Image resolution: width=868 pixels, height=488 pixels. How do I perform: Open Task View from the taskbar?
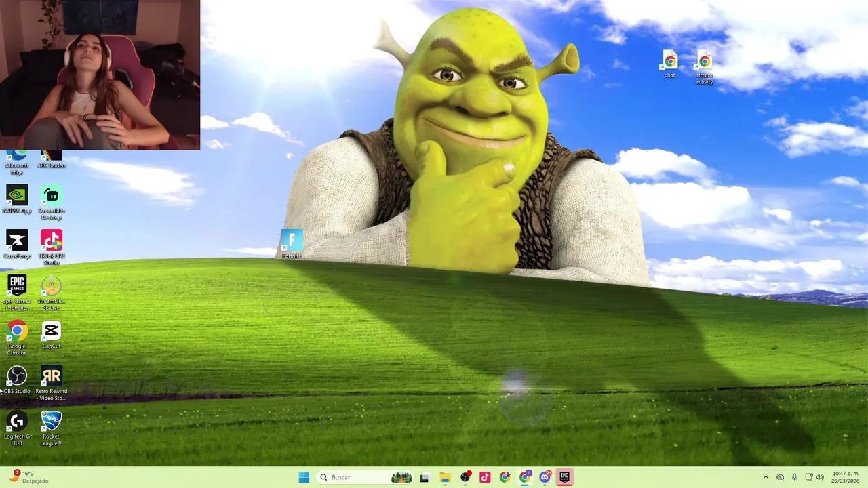pyautogui.click(x=425, y=477)
